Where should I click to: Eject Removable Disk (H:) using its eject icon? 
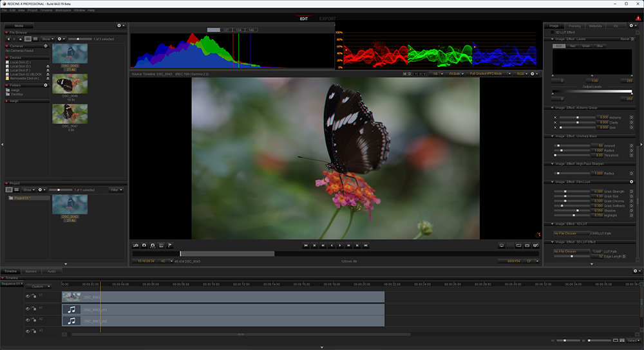tap(48, 77)
